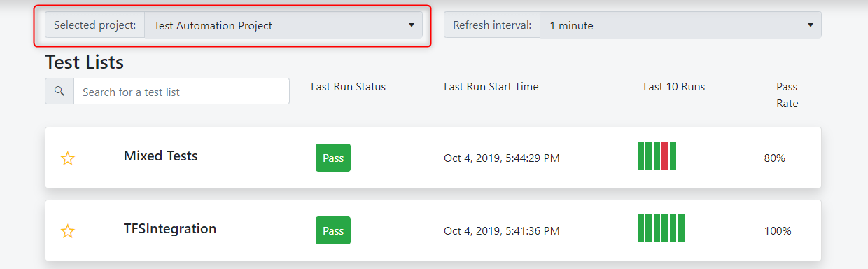This screenshot has width=868, height=269.
Task: Click the Last 10 Runs column header
Action: (674, 87)
